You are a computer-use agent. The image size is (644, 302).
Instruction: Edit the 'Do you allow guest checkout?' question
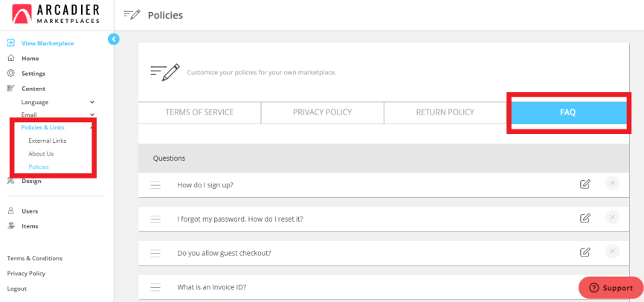(x=585, y=252)
